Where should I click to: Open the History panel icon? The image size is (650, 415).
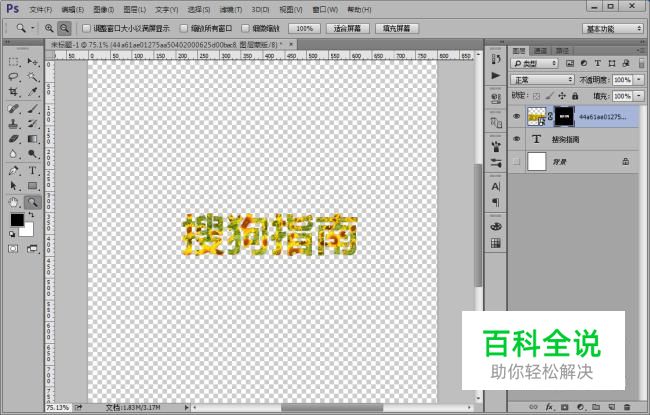[496, 59]
